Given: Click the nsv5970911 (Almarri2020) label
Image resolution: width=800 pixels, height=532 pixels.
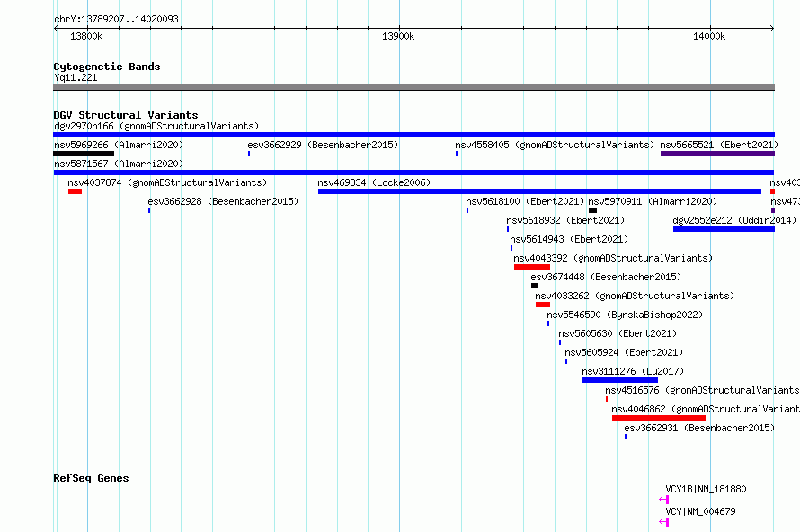Looking at the screenshot, I should click(x=653, y=201).
